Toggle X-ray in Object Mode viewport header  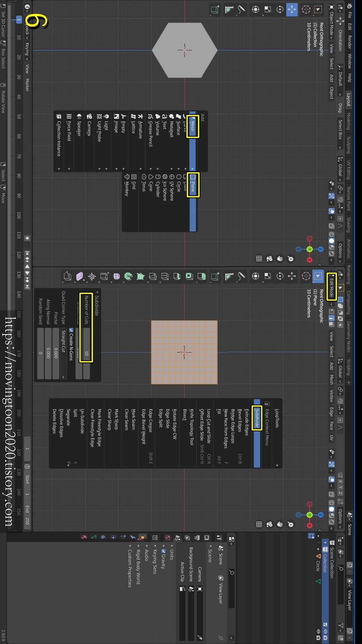(331, 226)
